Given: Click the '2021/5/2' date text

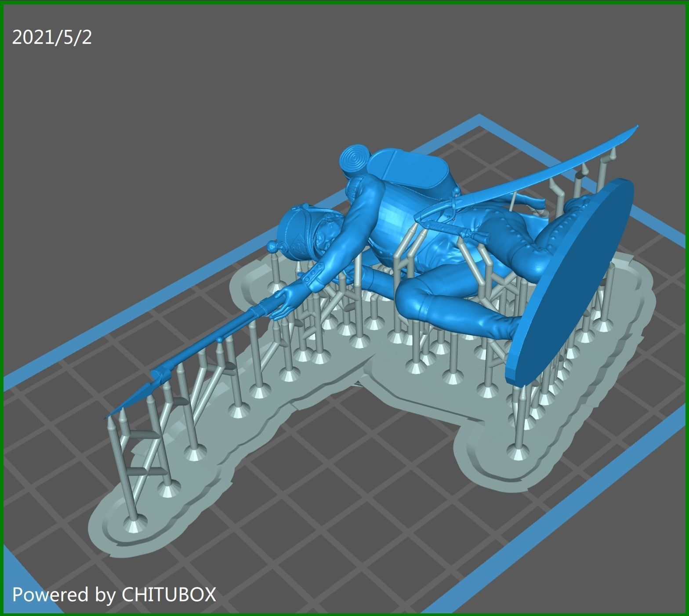Looking at the screenshot, I should 52,38.
